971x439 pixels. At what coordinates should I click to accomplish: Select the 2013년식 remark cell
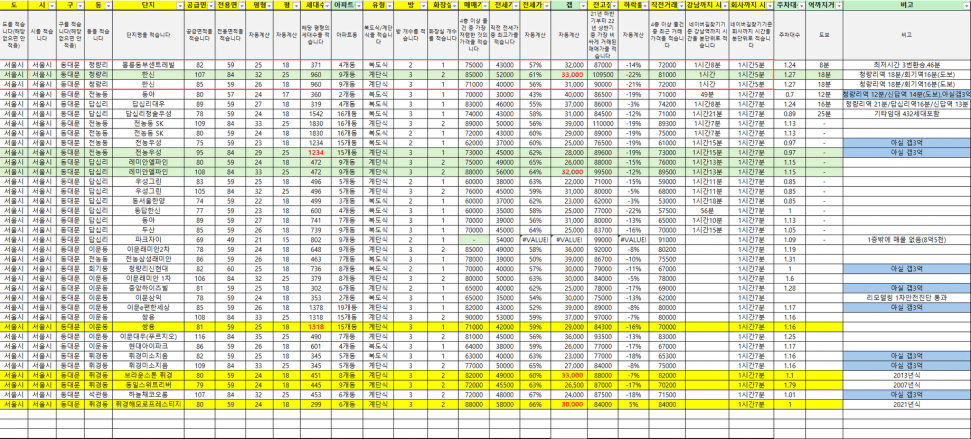point(907,375)
